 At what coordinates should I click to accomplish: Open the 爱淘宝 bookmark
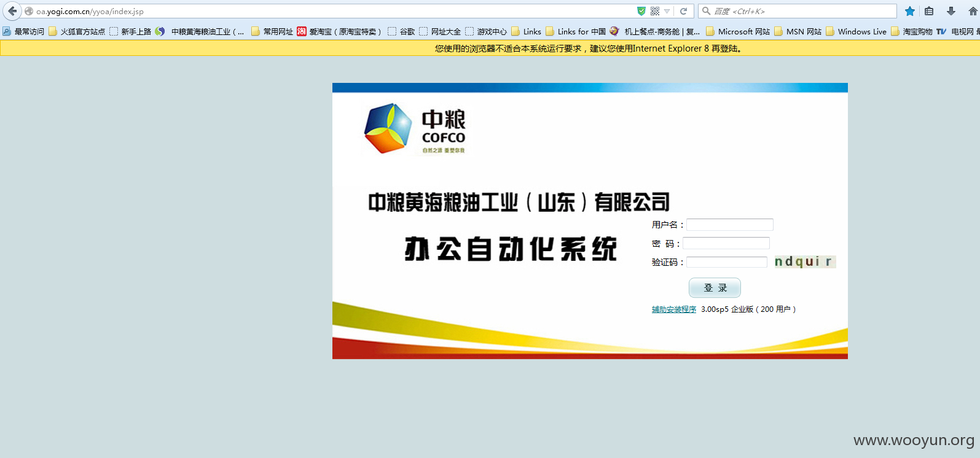tap(339, 31)
